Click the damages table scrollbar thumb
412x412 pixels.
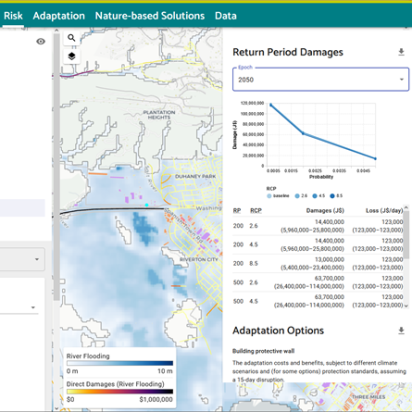point(406,234)
